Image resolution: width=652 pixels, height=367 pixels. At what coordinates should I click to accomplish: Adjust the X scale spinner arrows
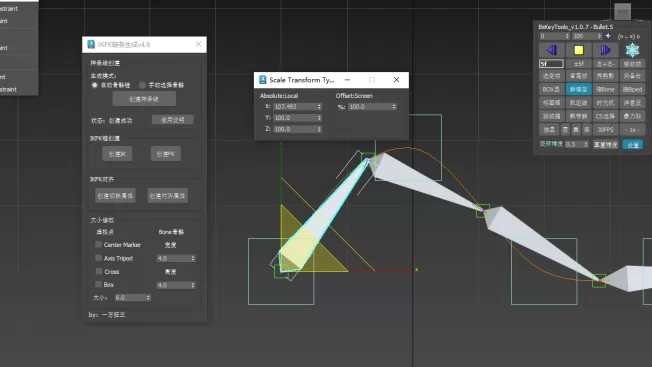click(319, 106)
